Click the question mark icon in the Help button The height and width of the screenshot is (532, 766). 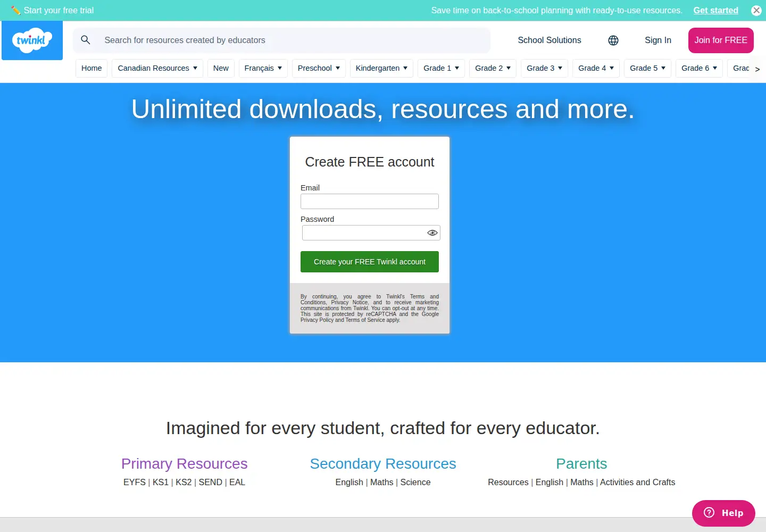click(x=709, y=512)
